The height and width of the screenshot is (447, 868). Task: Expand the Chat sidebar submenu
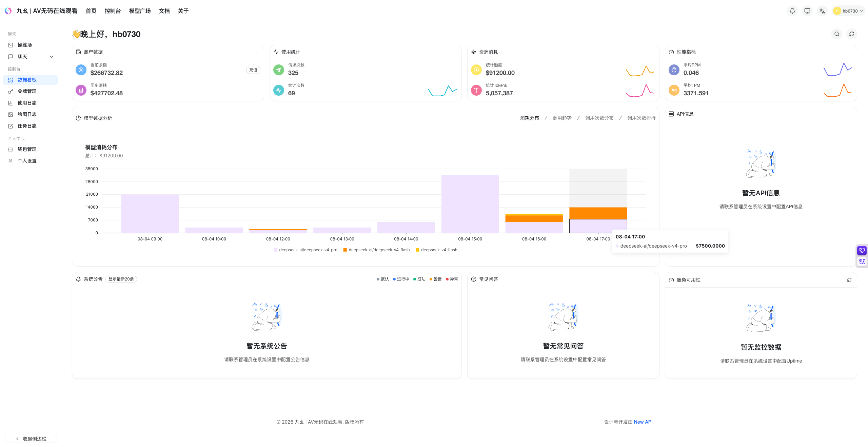pyautogui.click(x=52, y=57)
